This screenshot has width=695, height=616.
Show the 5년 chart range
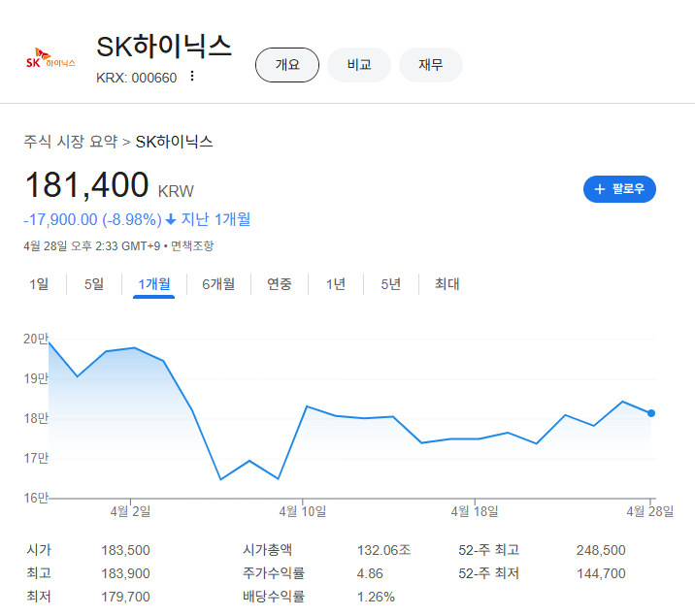point(390,284)
